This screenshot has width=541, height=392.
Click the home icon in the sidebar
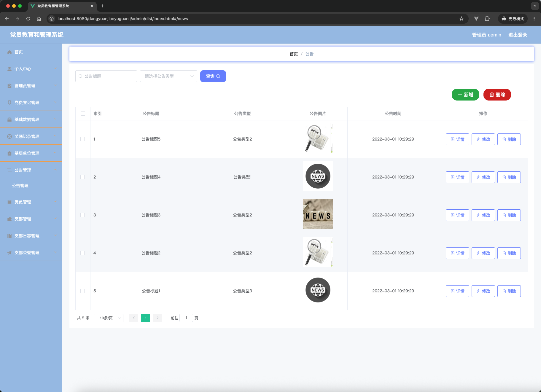coord(9,52)
